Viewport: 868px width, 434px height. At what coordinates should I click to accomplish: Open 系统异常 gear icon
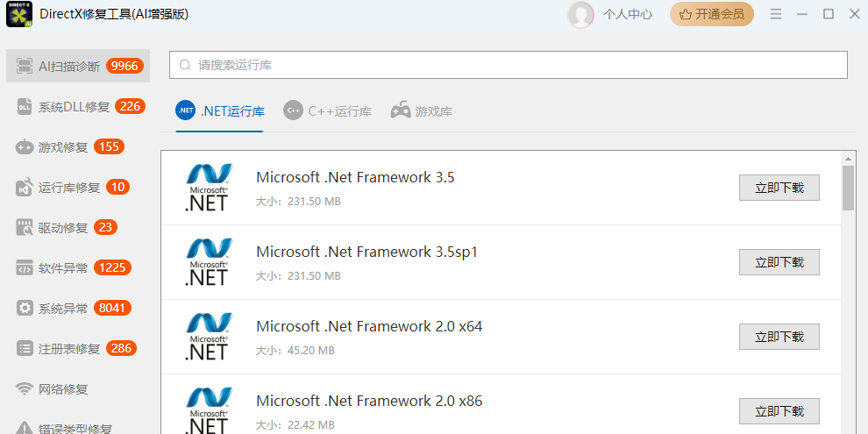pos(25,309)
